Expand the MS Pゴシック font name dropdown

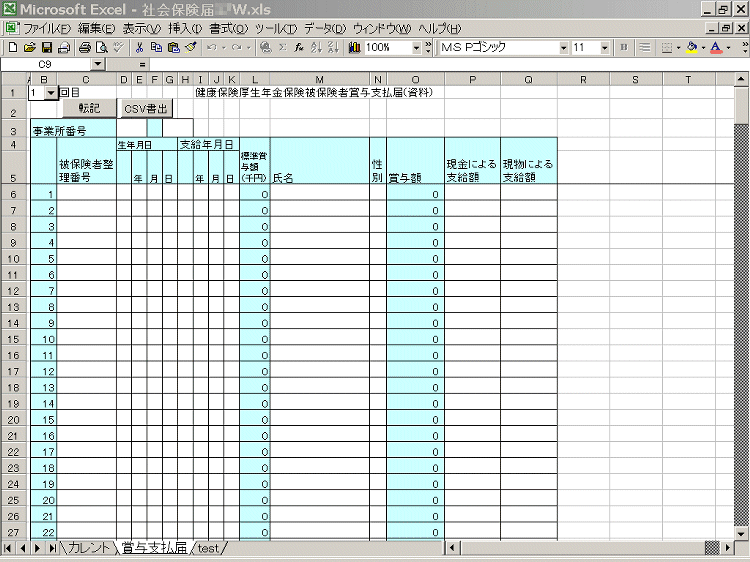pos(564,47)
